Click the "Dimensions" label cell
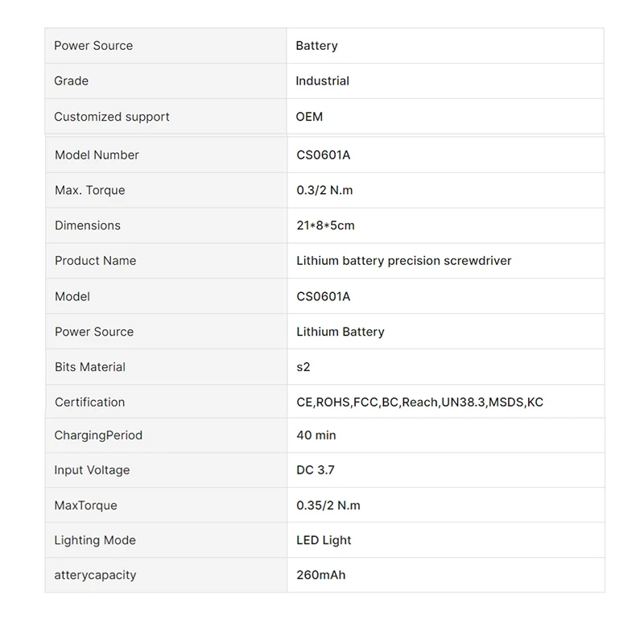644x644 pixels. click(x=88, y=225)
